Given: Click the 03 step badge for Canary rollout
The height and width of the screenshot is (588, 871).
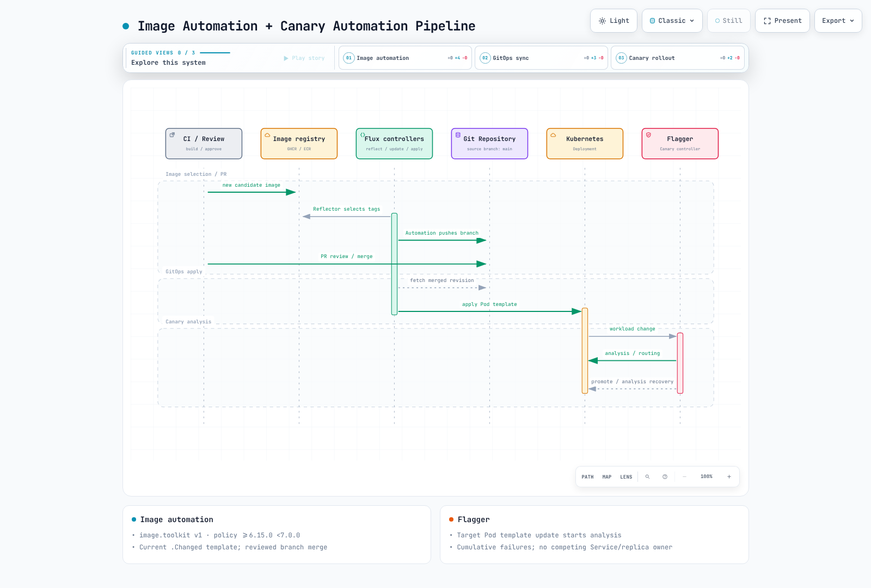Looking at the screenshot, I should tap(621, 58).
